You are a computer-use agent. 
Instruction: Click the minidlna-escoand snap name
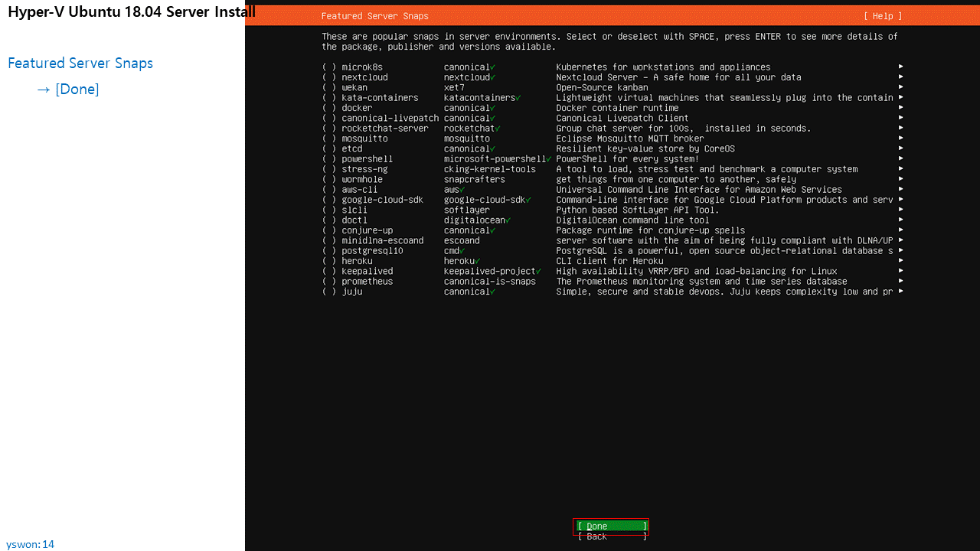pos(383,240)
